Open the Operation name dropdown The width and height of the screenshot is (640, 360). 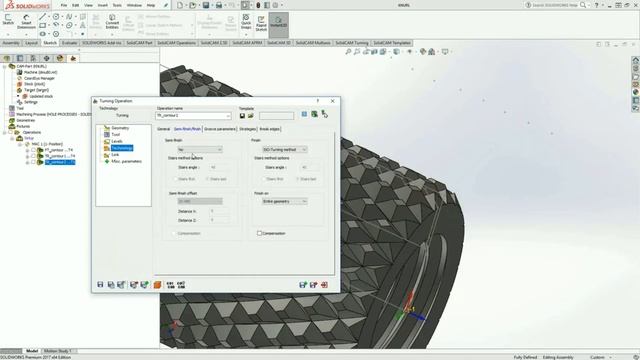[x=228, y=116]
